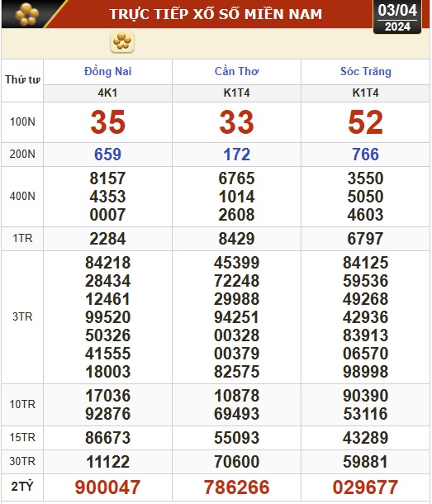Click the 400N number 8157
The width and height of the screenshot is (432, 504).
click(x=107, y=178)
